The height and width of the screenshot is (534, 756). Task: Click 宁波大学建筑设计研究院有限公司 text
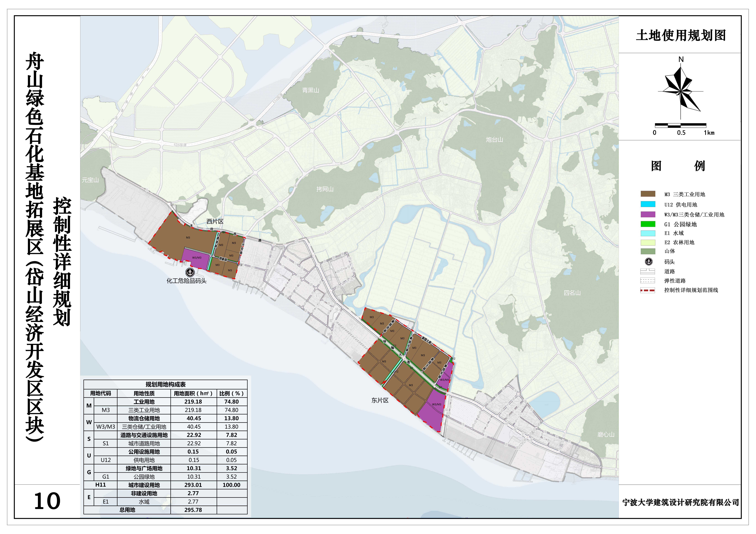coord(681,502)
